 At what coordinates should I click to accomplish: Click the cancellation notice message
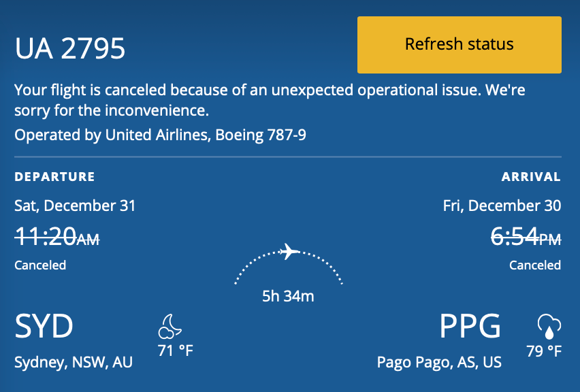(x=270, y=100)
